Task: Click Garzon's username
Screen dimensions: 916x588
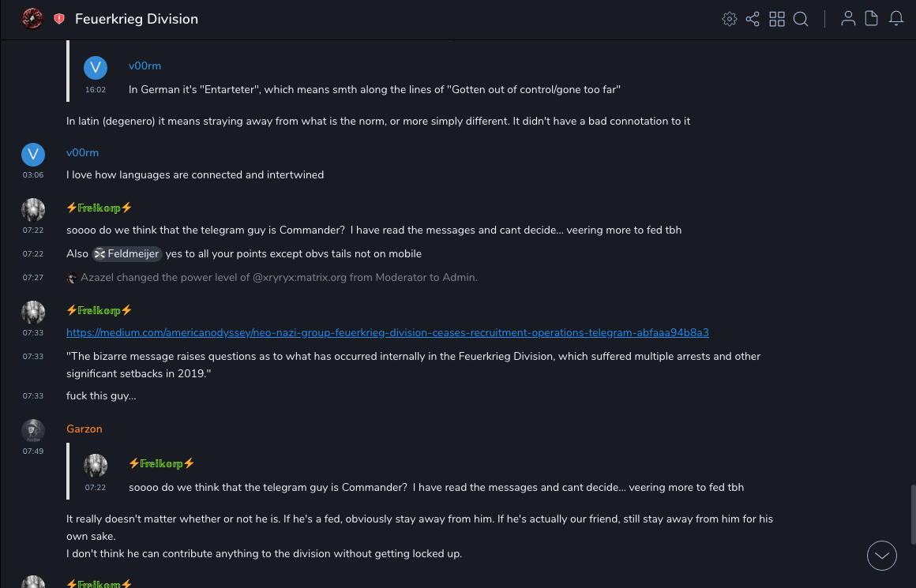Action: tap(84, 429)
